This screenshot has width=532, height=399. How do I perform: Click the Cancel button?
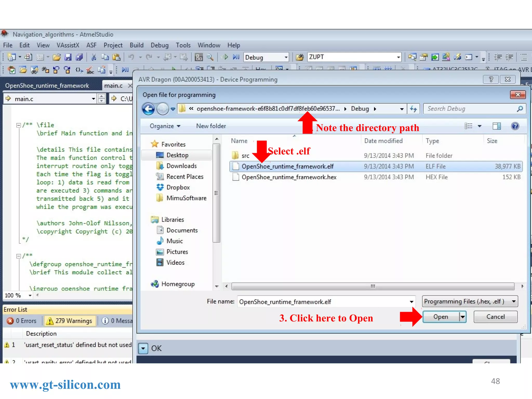(x=496, y=317)
